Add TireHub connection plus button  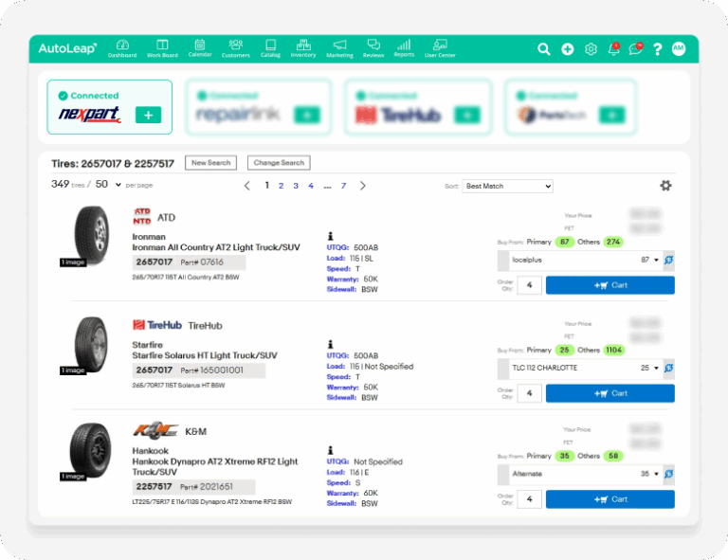tap(467, 115)
